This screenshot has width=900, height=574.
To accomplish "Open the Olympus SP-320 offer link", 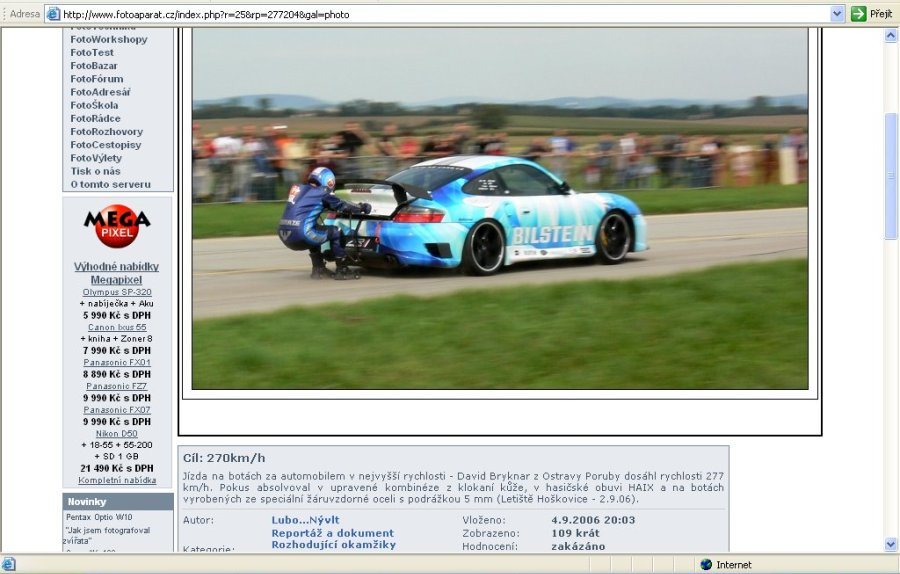I will click(x=117, y=292).
